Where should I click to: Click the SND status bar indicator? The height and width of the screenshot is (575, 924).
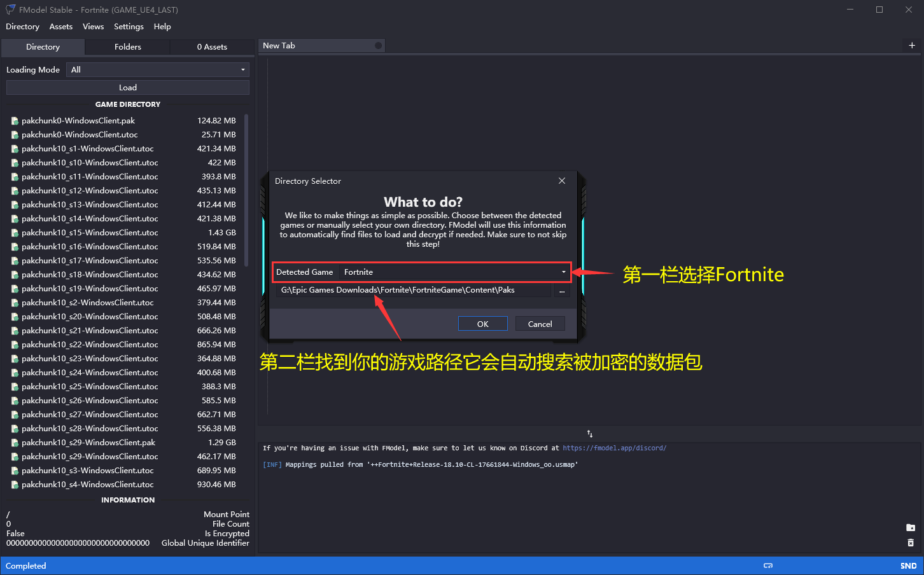click(909, 566)
